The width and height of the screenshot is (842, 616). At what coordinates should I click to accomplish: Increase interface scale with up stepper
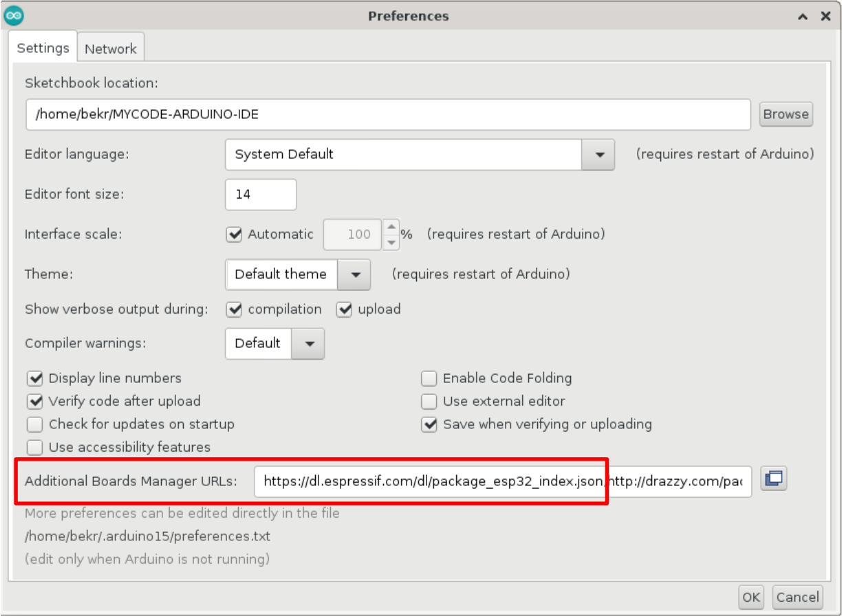[x=391, y=227]
